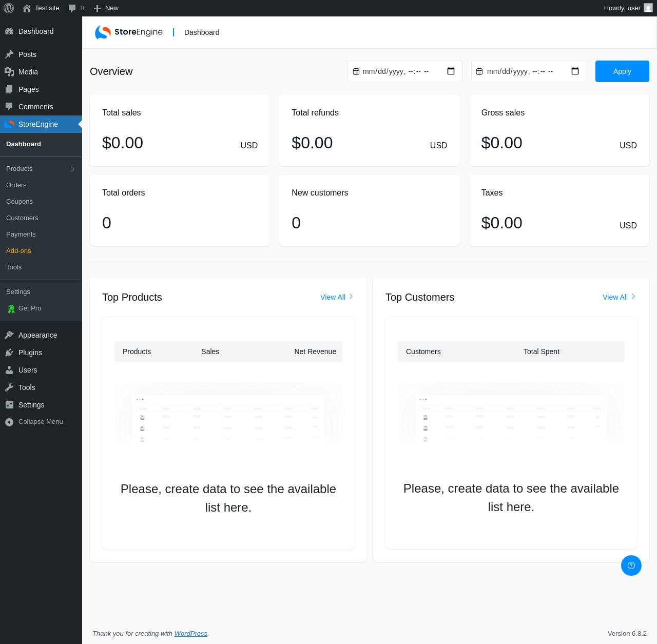Image resolution: width=657 pixels, height=644 pixels.
Task: Select the StoreEngine Dashboard submenu item
Action: tap(24, 144)
